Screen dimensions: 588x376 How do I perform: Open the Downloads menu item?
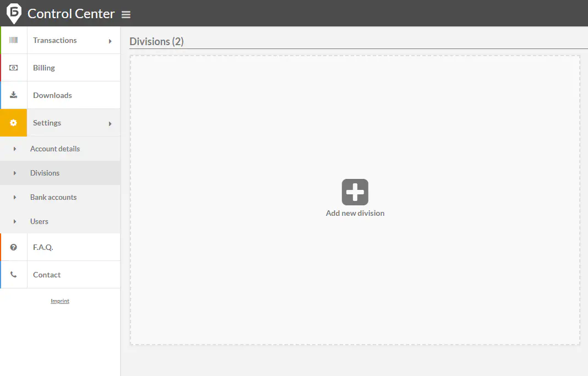52,95
